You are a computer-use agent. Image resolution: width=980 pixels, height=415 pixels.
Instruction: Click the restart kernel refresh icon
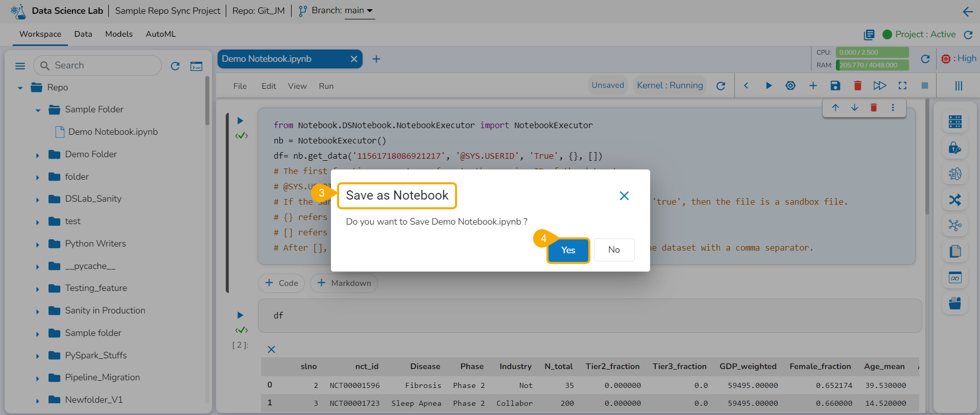(x=721, y=86)
